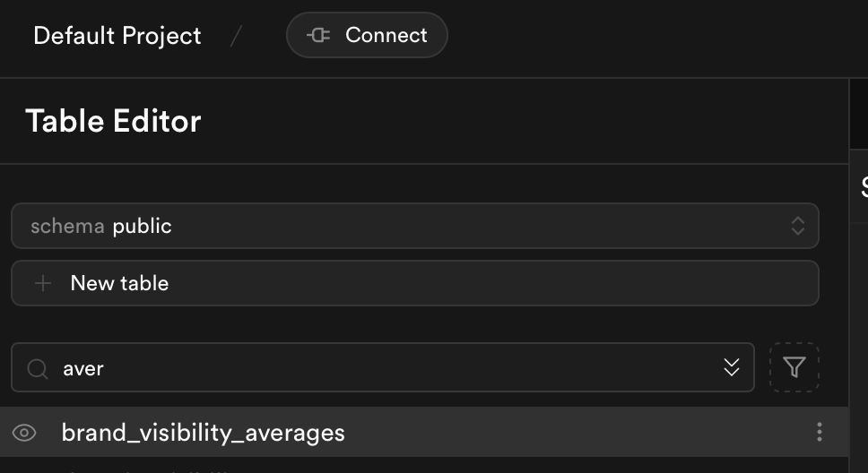Click the cut-off letter in right panel
The image size is (868, 473).
tap(864, 186)
